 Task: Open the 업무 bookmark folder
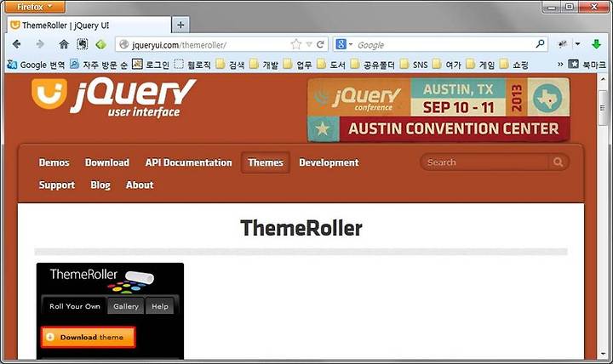pos(297,65)
